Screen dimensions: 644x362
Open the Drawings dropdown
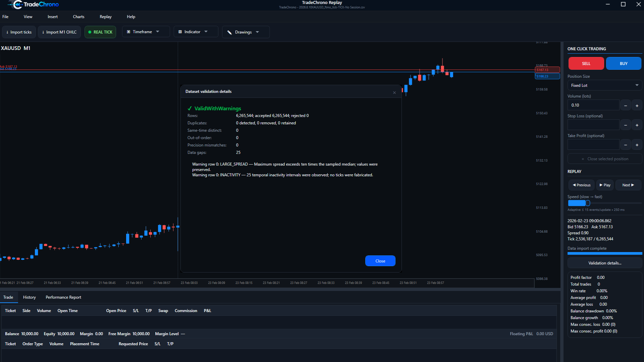pyautogui.click(x=246, y=32)
